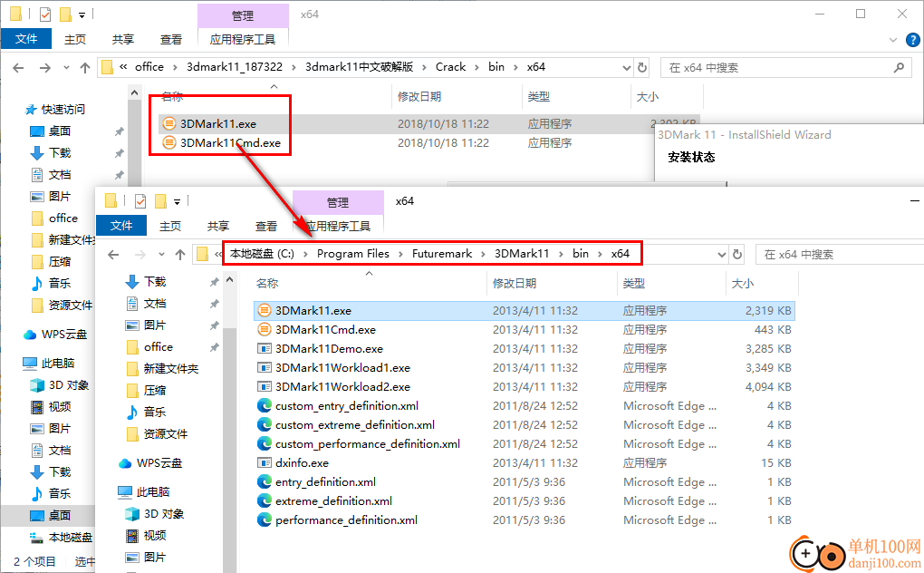
Task: Go forward in the back Crack window
Action: [44, 68]
